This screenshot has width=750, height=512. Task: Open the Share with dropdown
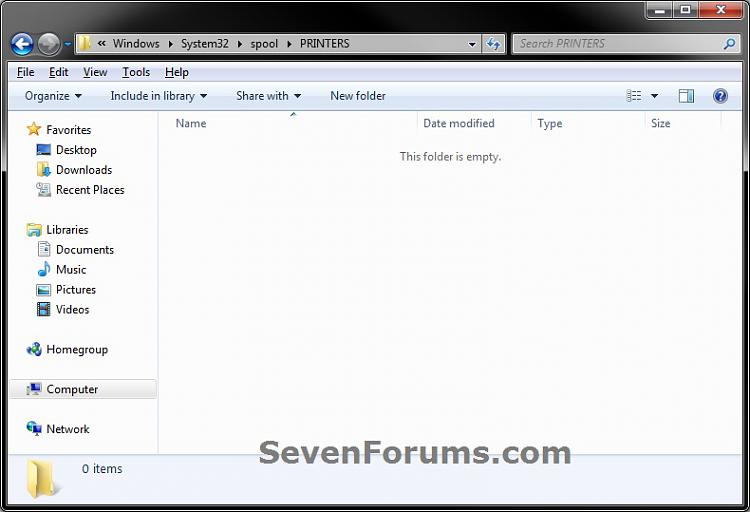coord(268,96)
